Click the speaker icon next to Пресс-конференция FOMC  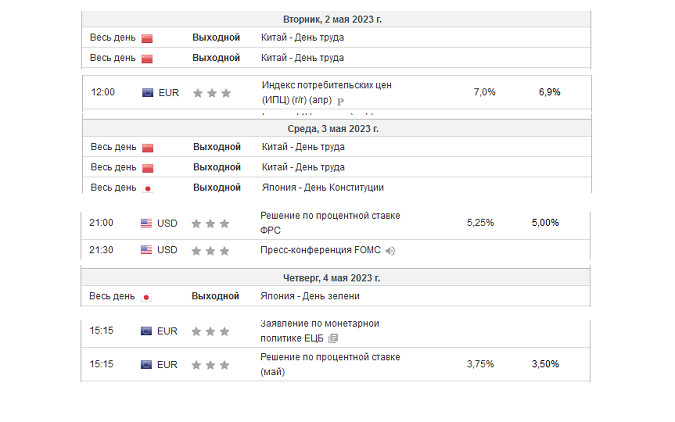(391, 250)
